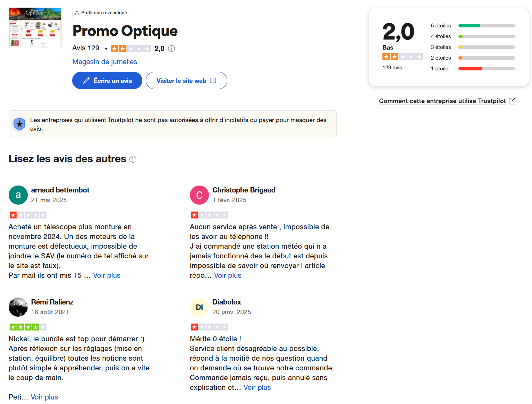Click the blue star shield icon in the notice
Screen dimensions: 532x404
(19, 124)
